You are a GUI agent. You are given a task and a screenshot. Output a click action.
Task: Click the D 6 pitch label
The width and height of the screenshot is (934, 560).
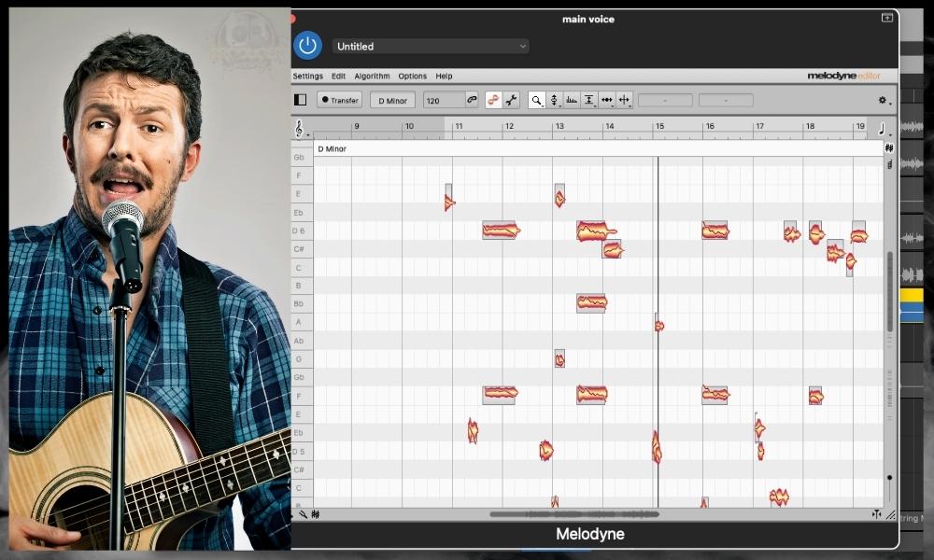coord(299,231)
